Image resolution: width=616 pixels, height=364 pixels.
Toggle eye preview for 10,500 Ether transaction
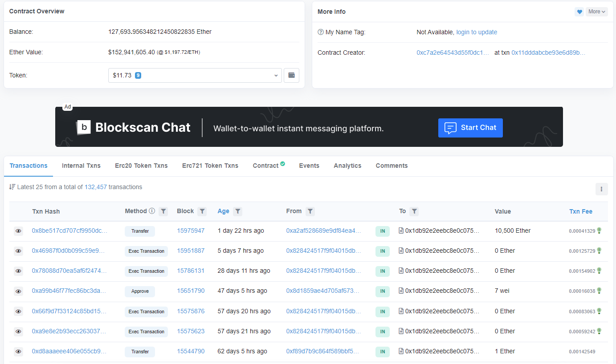(x=18, y=231)
